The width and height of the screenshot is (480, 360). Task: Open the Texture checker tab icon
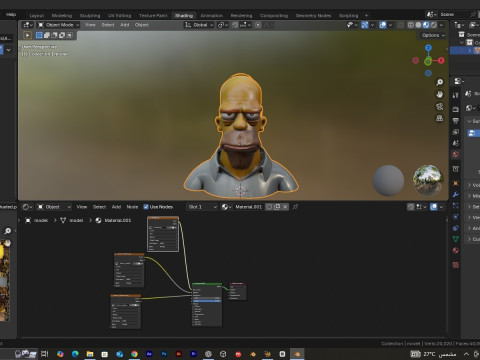(x=456, y=265)
